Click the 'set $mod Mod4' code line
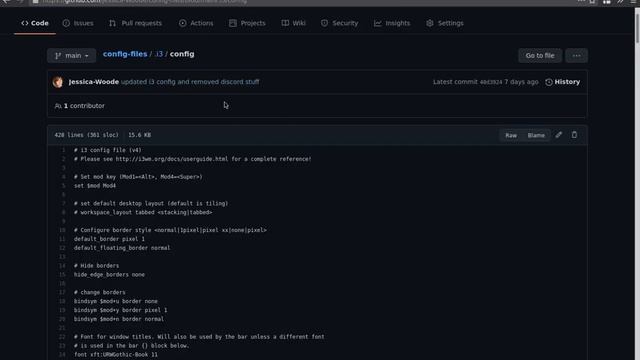Screen dimensions: 640x360 coord(95,186)
